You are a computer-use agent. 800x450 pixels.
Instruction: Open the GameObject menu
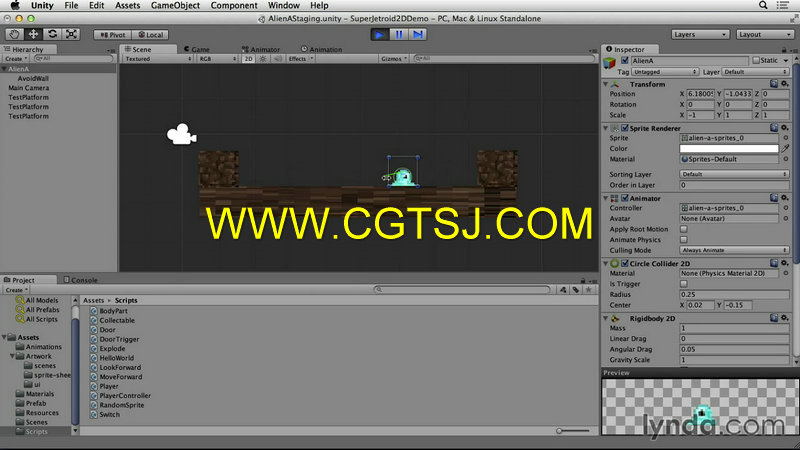[x=176, y=6]
